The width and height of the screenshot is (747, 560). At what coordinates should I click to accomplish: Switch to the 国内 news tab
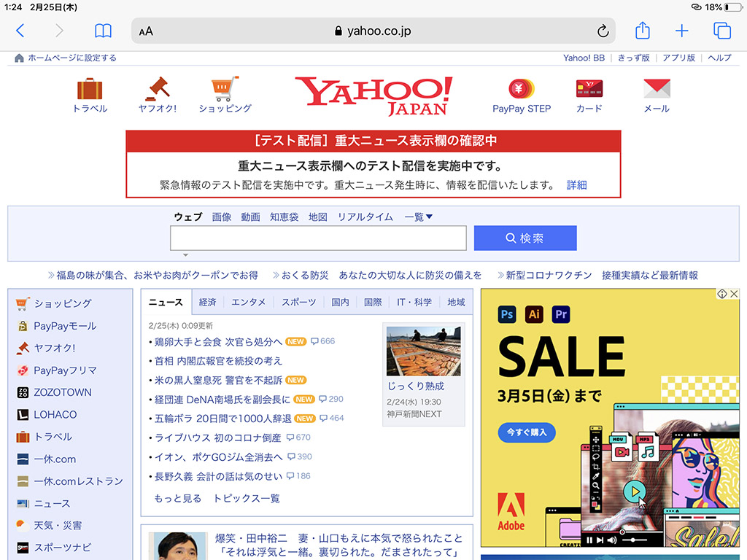pyautogui.click(x=340, y=303)
